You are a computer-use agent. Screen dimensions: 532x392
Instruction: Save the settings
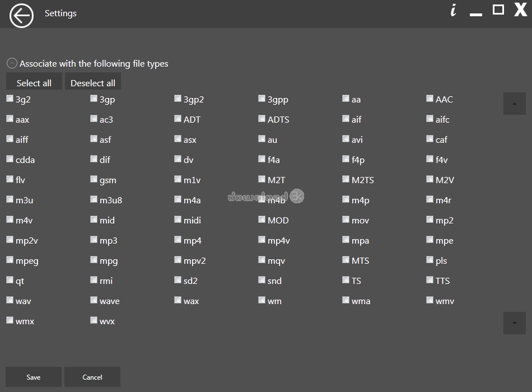tap(34, 377)
